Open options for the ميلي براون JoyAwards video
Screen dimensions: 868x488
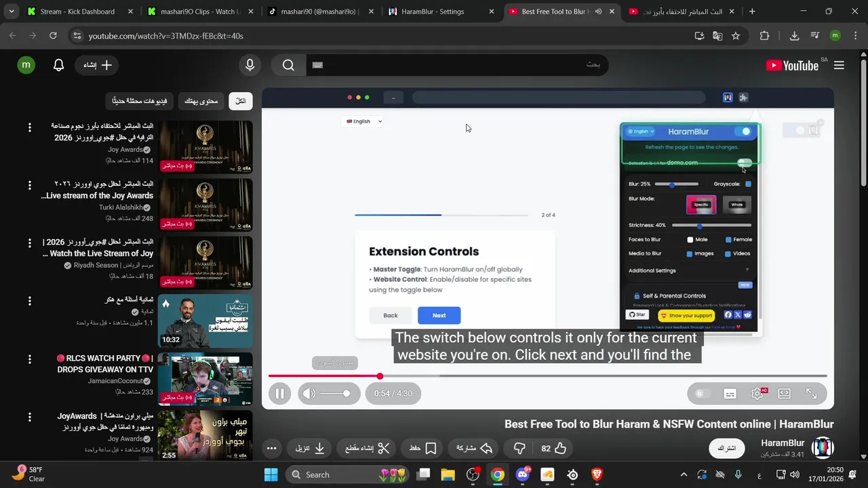pyautogui.click(x=29, y=417)
